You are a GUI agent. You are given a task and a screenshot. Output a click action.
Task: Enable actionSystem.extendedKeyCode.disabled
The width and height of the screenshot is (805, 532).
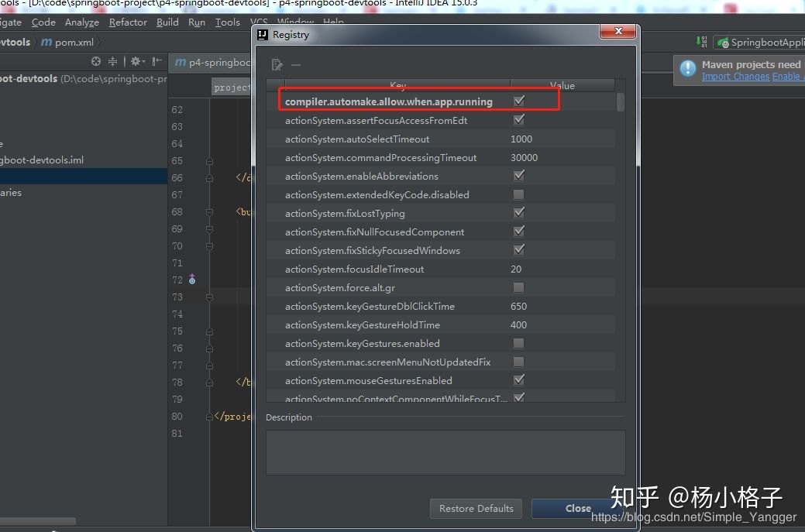coord(519,194)
